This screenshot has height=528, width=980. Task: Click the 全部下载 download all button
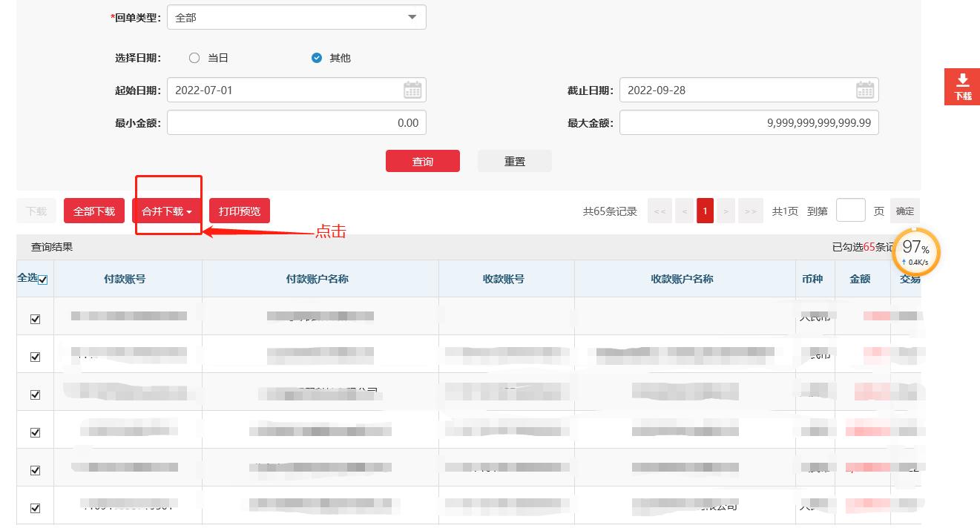point(93,211)
